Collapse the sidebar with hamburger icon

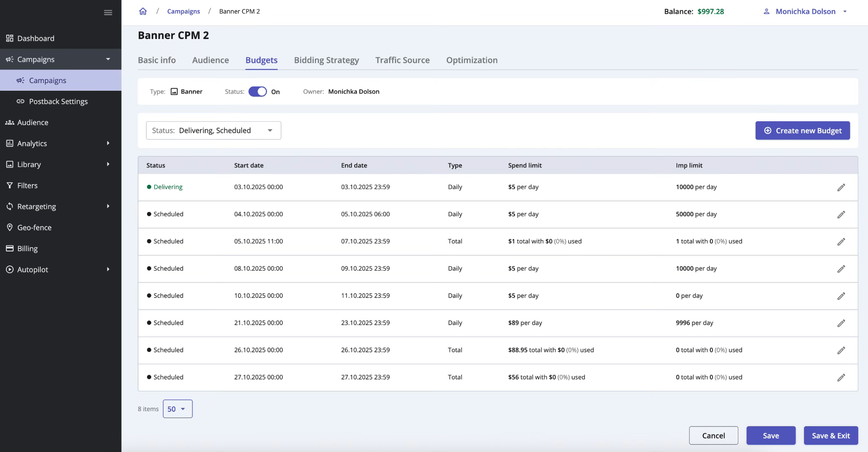coord(108,12)
